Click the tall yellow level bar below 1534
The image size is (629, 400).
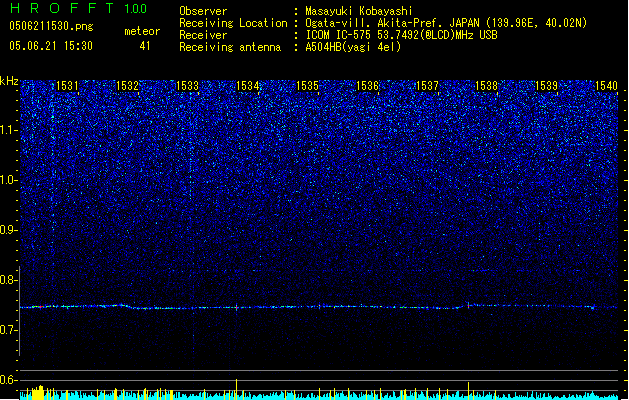236,389
